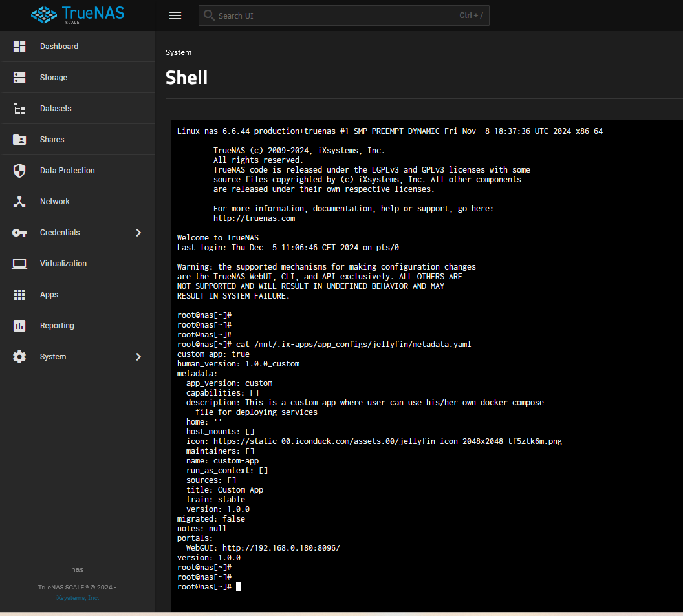Click the Shell page heading
Image resolution: width=683 pixels, height=616 pixels.
point(186,78)
